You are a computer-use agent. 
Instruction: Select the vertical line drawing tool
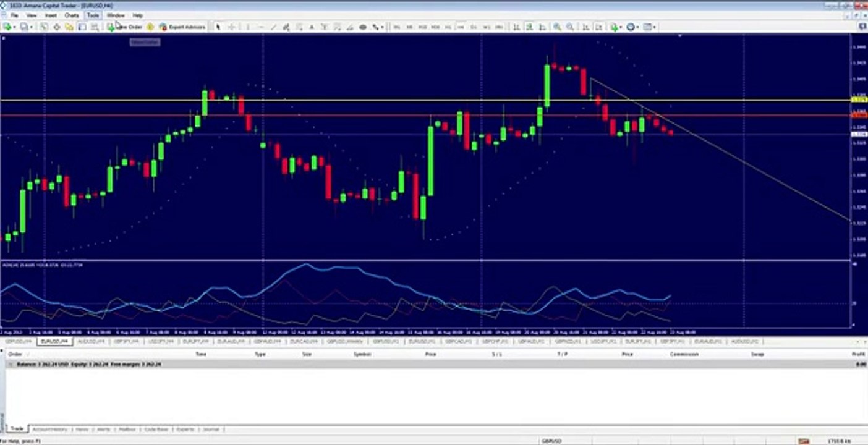(x=247, y=27)
